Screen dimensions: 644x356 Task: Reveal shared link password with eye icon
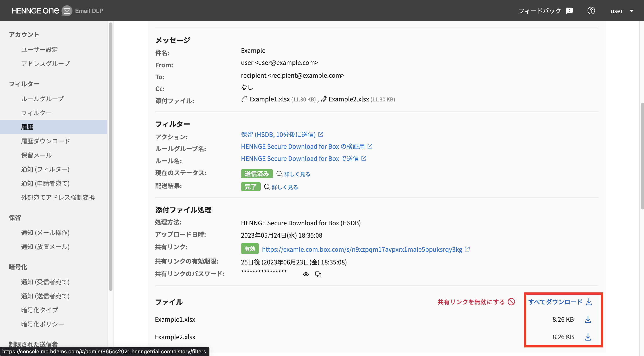(x=306, y=274)
